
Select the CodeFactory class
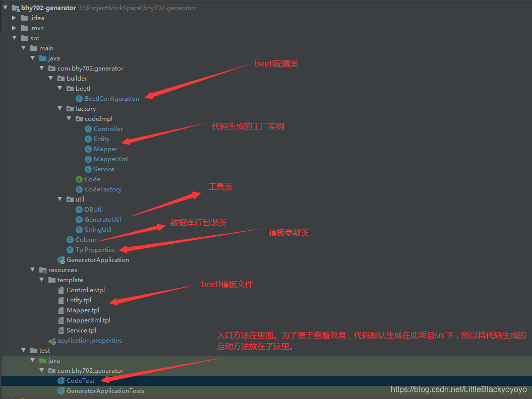click(103, 189)
